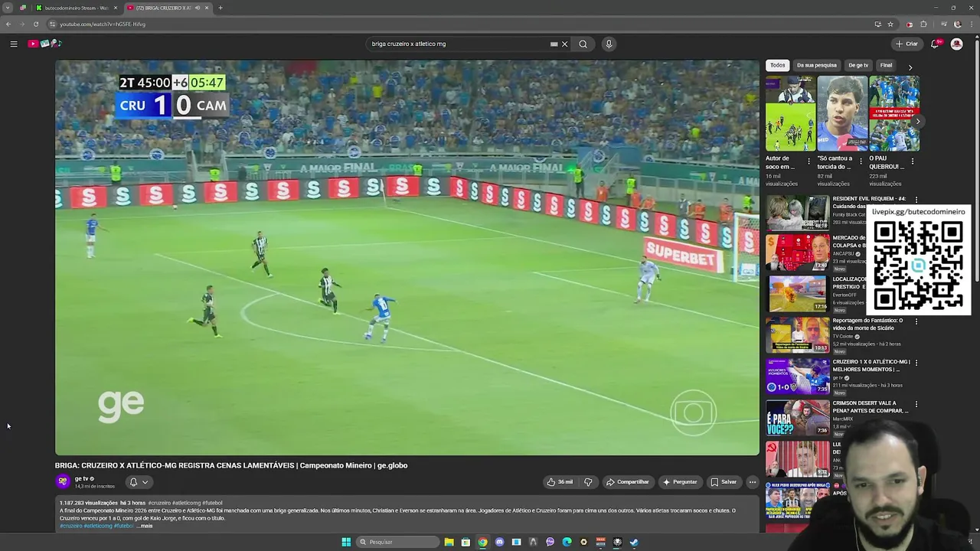Image resolution: width=980 pixels, height=551 pixels.
Task: Open File Explorer from taskbar
Action: point(449,542)
